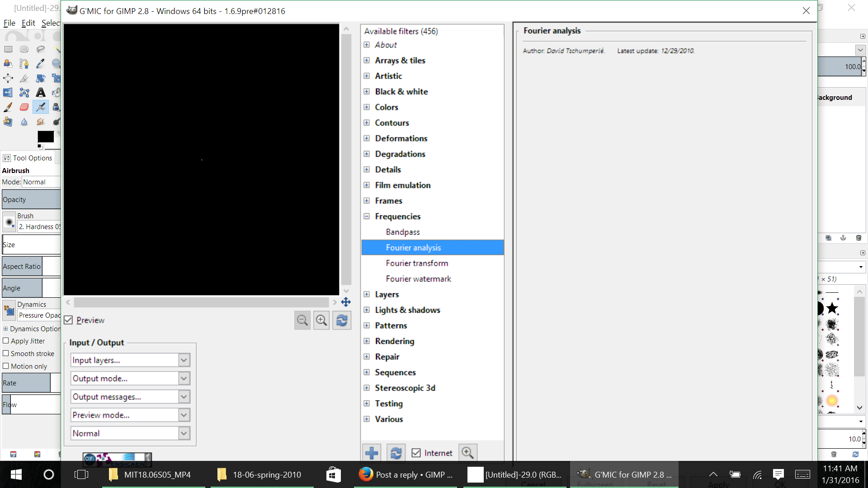
Task: Open the Output mode dropdown
Action: [x=130, y=378]
